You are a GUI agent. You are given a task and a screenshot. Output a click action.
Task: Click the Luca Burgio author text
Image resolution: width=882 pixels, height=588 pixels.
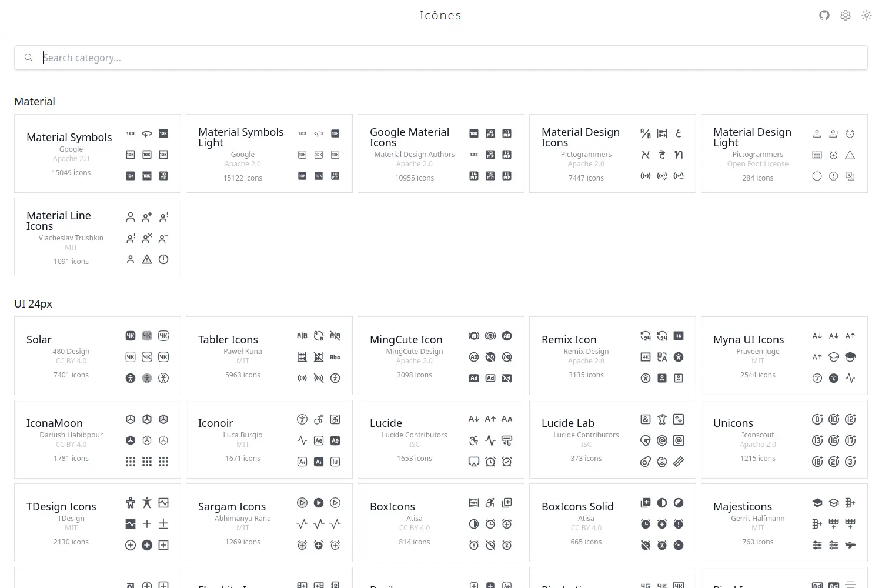coord(243,435)
